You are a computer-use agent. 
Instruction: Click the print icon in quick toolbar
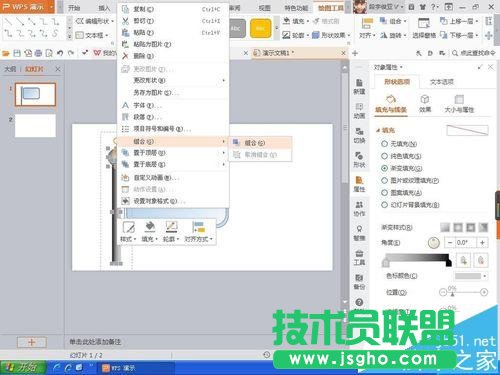(x=38, y=53)
